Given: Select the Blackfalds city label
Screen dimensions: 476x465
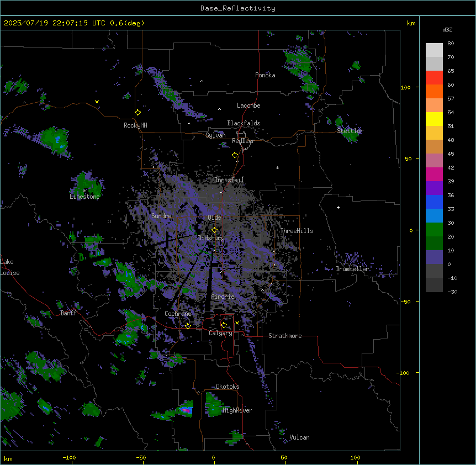Looking at the screenshot, I should point(244,123).
